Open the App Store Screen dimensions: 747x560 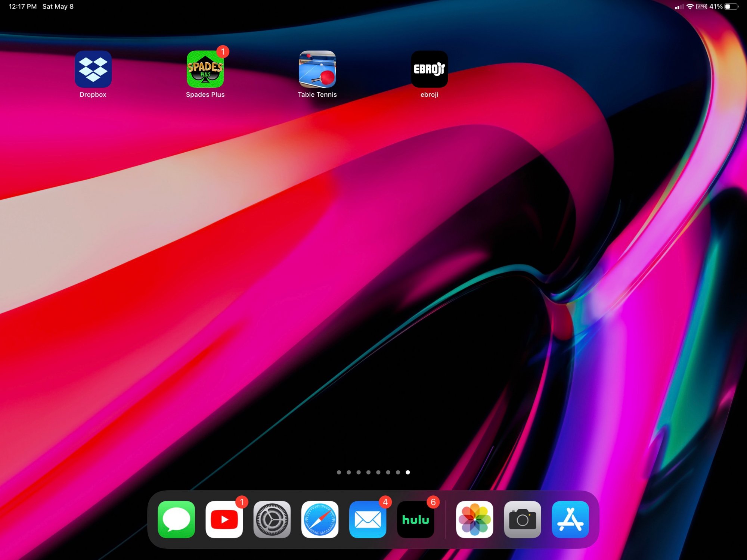[x=570, y=519]
